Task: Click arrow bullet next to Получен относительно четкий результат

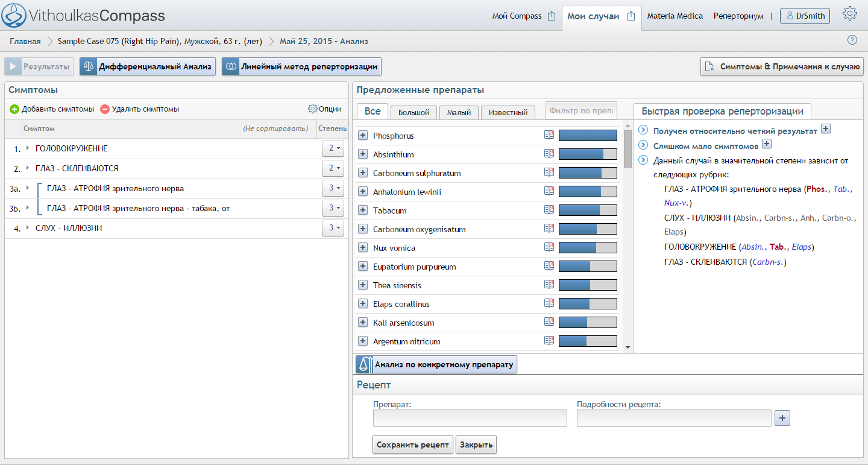Action: pos(643,130)
